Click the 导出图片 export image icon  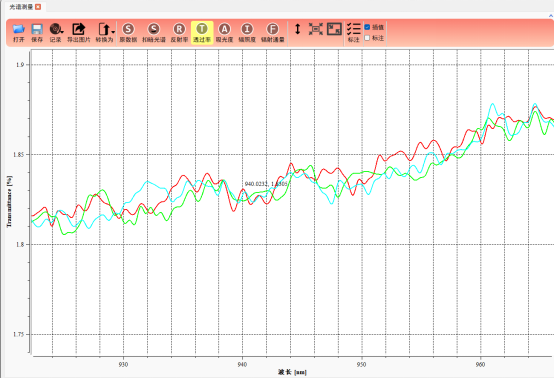(x=79, y=32)
